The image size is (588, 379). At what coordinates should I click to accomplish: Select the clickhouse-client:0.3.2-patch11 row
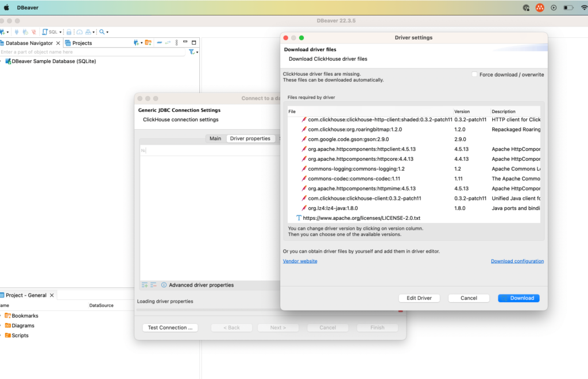[414, 198]
